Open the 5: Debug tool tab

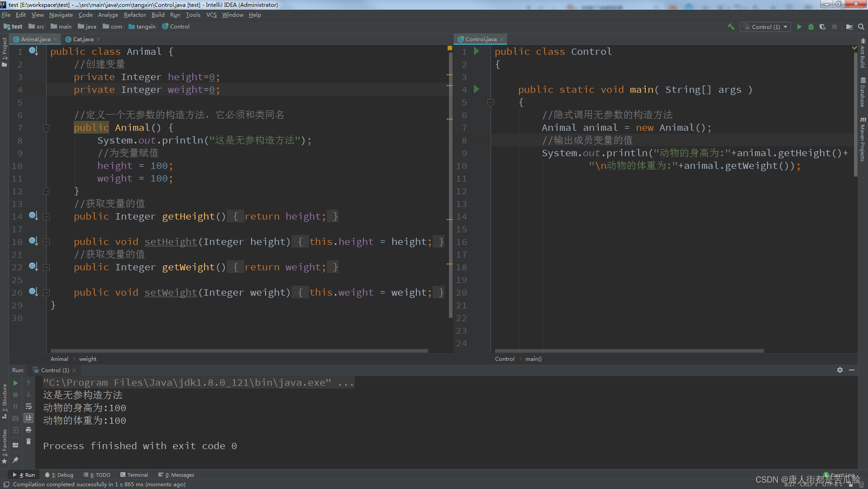[x=59, y=475]
